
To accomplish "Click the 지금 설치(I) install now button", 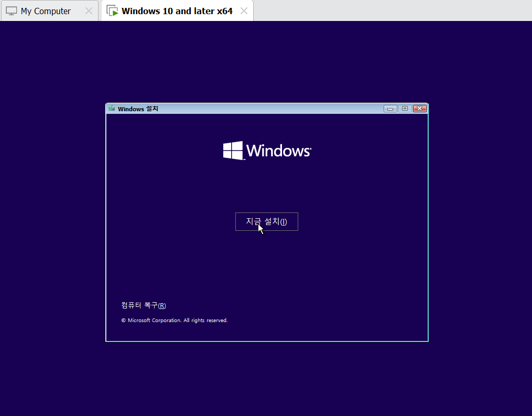I will (267, 222).
